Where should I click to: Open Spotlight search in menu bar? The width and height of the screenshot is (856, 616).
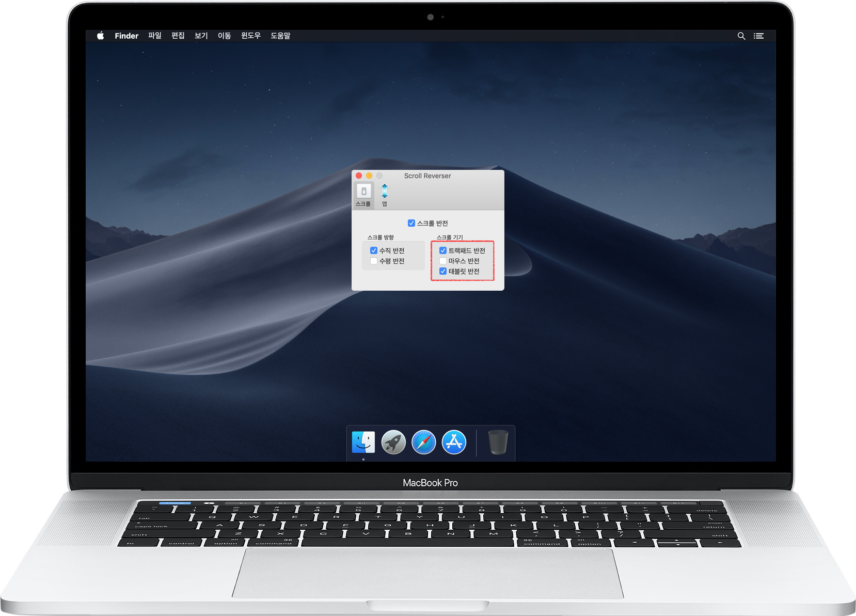pos(741,36)
